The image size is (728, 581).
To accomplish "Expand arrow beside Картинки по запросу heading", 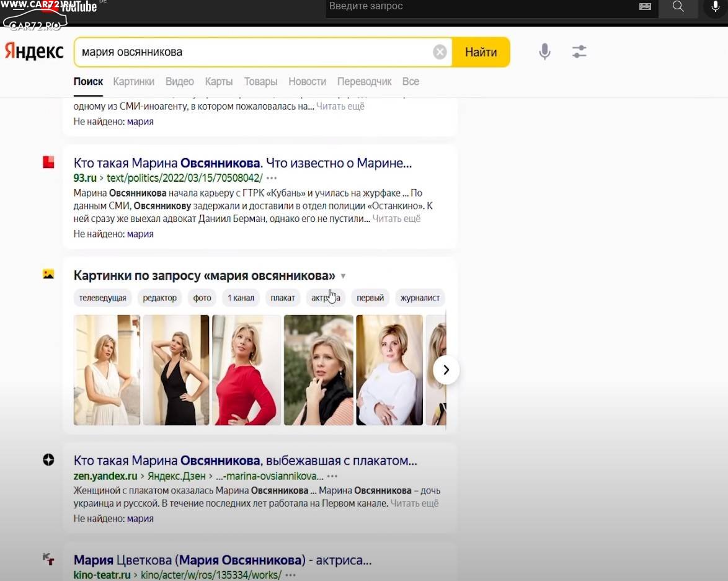I will pyautogui.click(x=344, y=276).
